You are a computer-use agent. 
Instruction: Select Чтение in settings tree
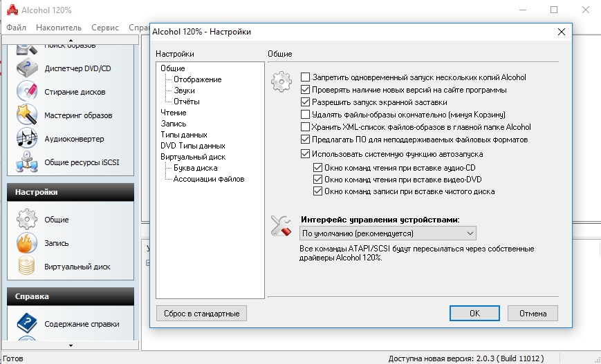tap(174, 113)
